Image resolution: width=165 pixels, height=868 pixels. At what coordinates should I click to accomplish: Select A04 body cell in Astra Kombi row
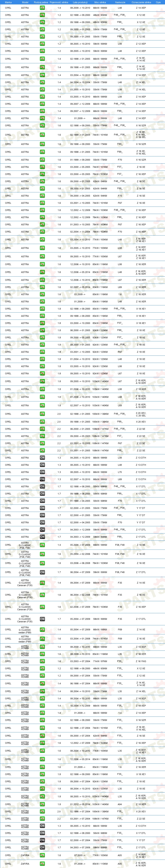point(120,804)
